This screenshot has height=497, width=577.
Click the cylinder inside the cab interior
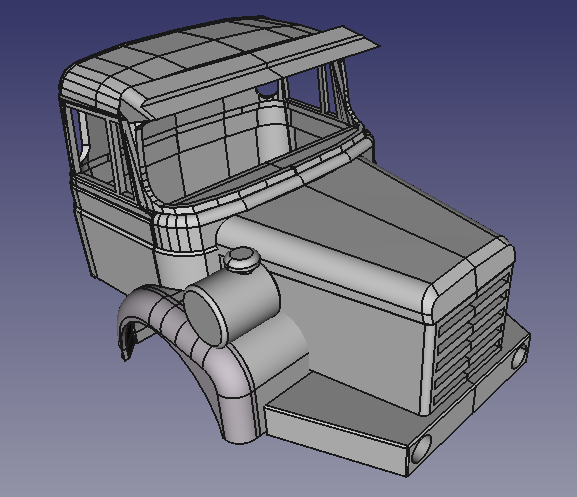coord(272,125)
